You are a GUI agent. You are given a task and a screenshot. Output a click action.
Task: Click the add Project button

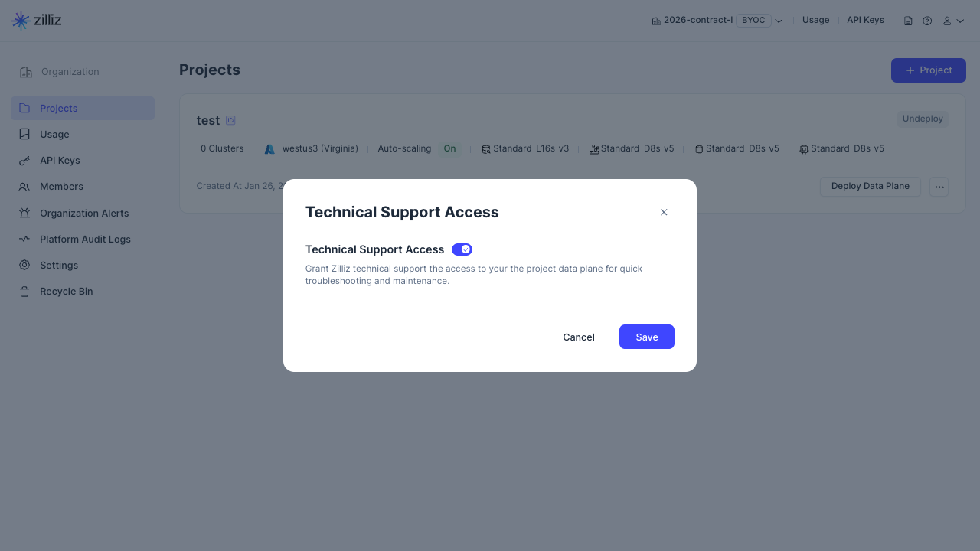pos(928,70)
